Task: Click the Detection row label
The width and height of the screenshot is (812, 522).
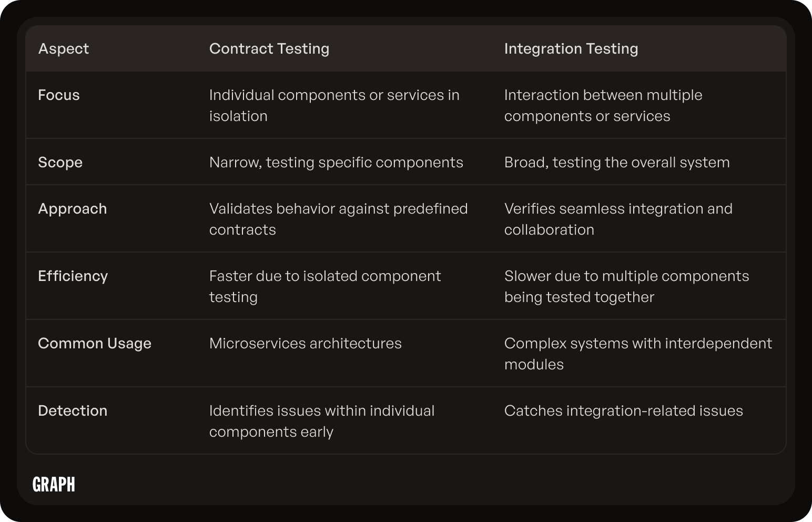Action: coord(73,410)
